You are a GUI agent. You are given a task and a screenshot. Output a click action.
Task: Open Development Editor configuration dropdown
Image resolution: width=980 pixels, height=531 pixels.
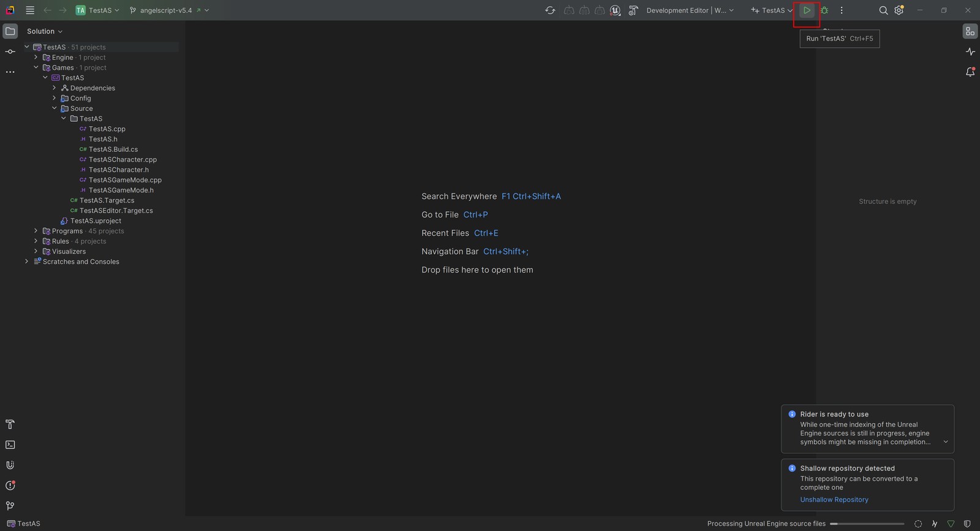[x=690, y=10]
